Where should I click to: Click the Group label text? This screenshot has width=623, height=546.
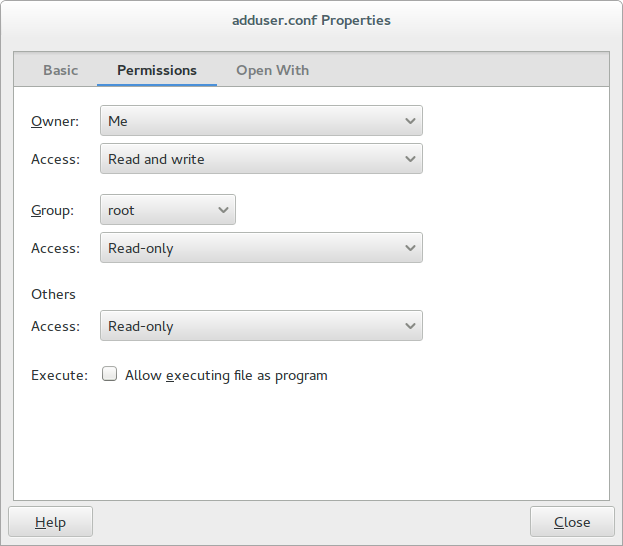click(x=52, y=210)
